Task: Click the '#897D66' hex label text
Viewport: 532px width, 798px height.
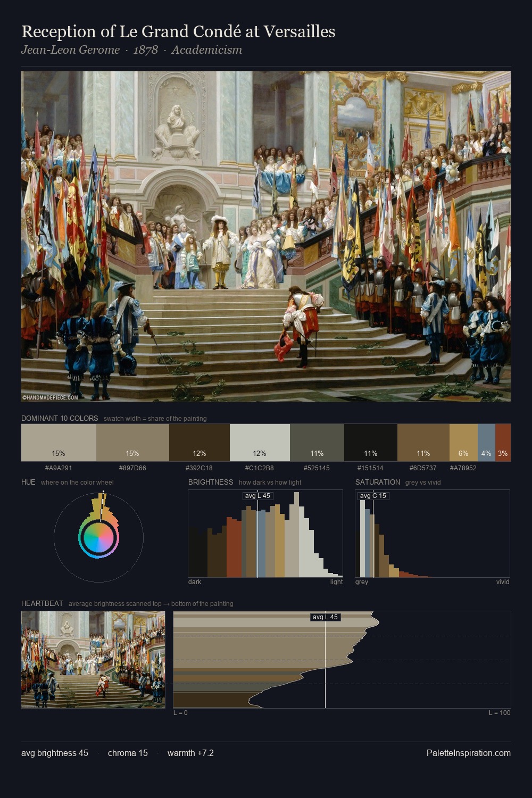Action: pos(132,468)
